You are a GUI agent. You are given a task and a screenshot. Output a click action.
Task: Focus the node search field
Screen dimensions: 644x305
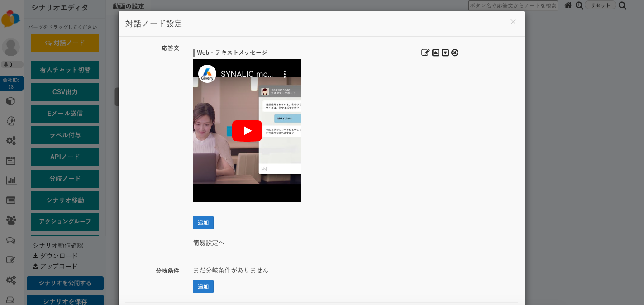coord(513,5)
